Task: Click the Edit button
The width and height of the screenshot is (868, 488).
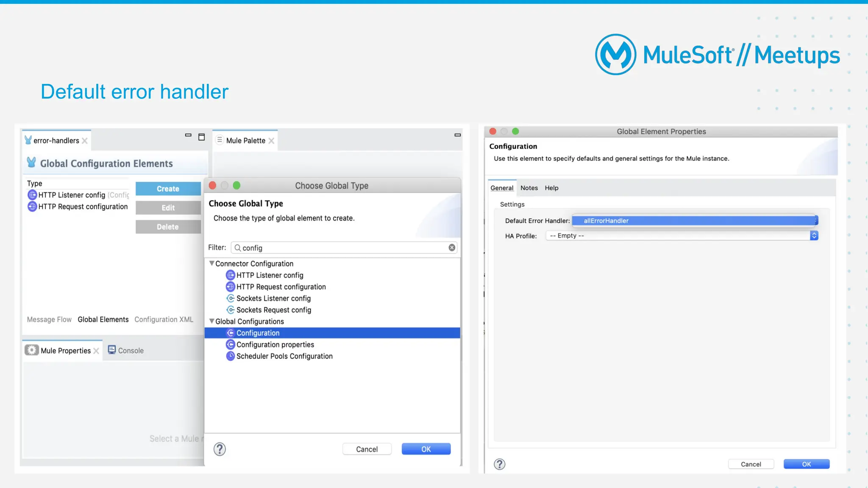Action: point(168,208)
